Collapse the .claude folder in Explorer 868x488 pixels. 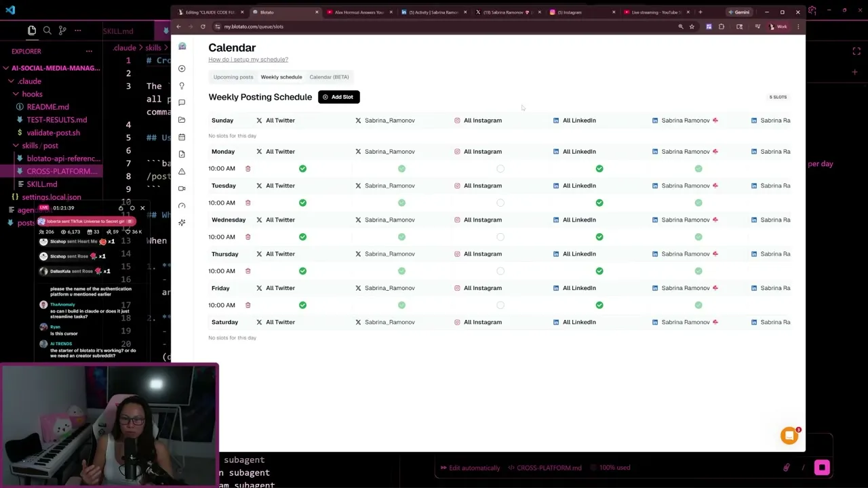pyautogui.click(x=11, y=81)
